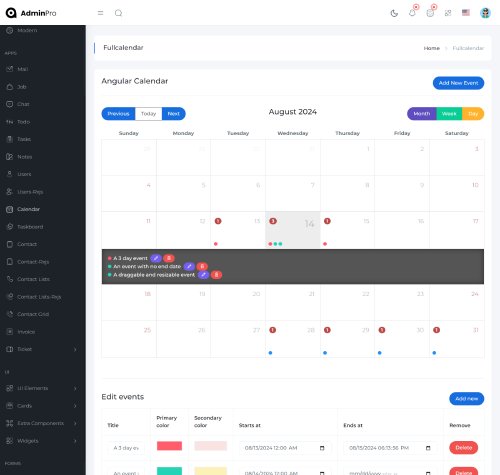Edit title field 'A 3 day ev'
Screen dimensions: 500x475
126,448
